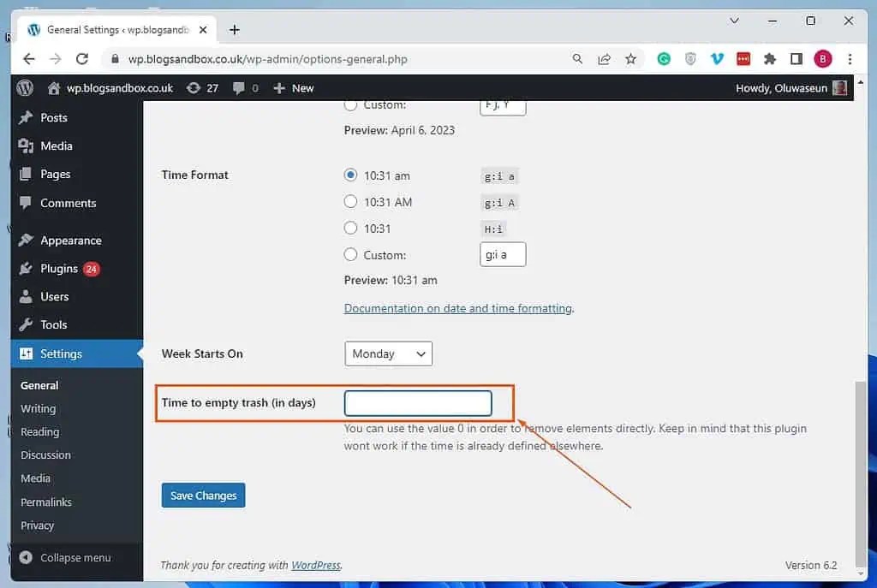Open the WordPress logo menu in admin bar
The height and width of the screenshot is (588, 877).
[23, 87]
